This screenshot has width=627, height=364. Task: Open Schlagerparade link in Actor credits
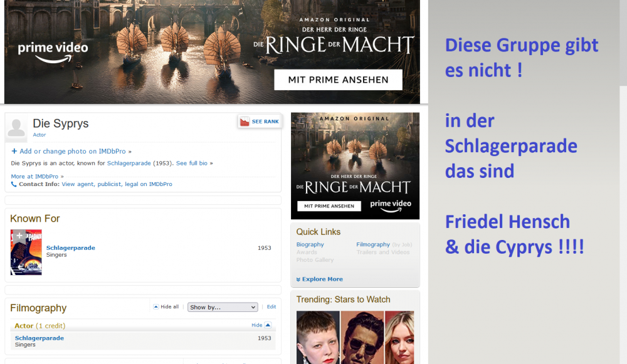click(39, 338)
